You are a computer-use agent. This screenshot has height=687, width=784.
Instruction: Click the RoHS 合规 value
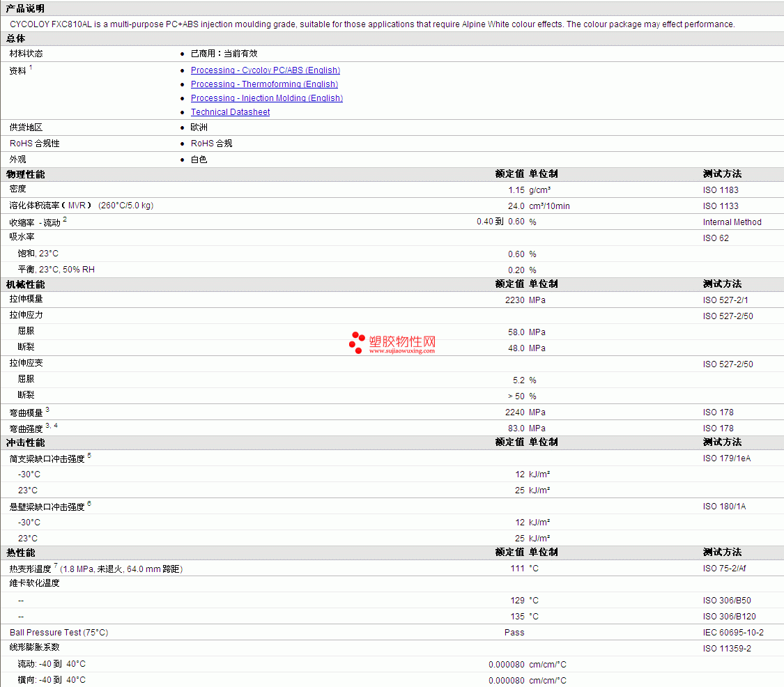tap(211, 144)
